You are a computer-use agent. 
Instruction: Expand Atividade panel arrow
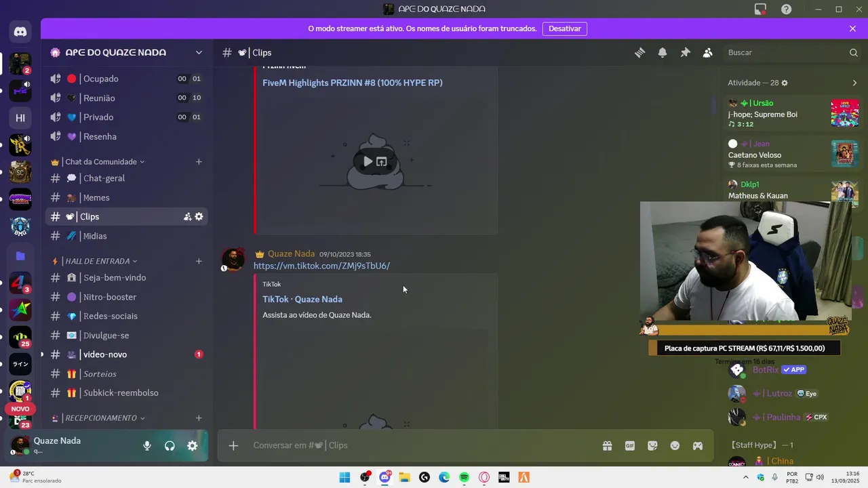pyautogui.click(x=854, y=83)
